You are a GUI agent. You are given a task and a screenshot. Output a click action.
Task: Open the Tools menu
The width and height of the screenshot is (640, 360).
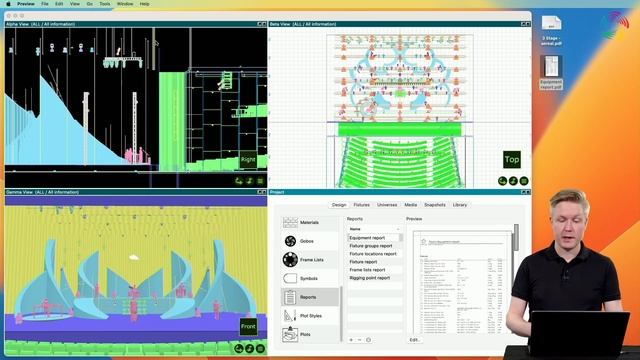pos(105,4)
